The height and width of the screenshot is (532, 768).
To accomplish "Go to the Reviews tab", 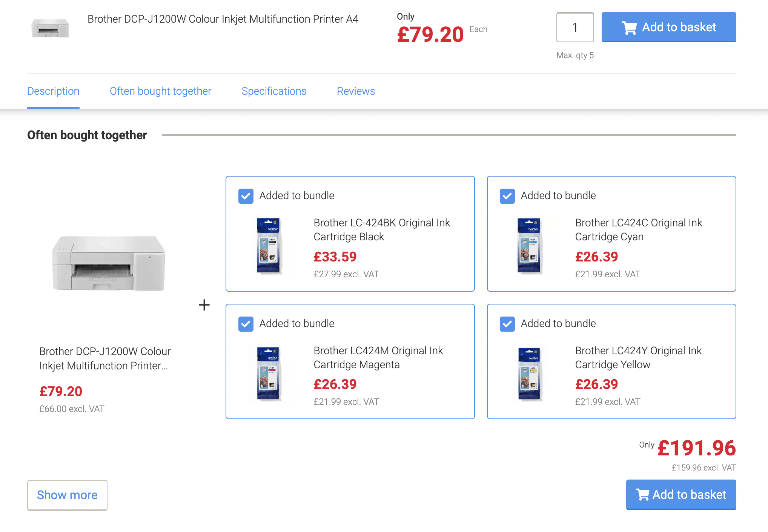I will point(356,91).
